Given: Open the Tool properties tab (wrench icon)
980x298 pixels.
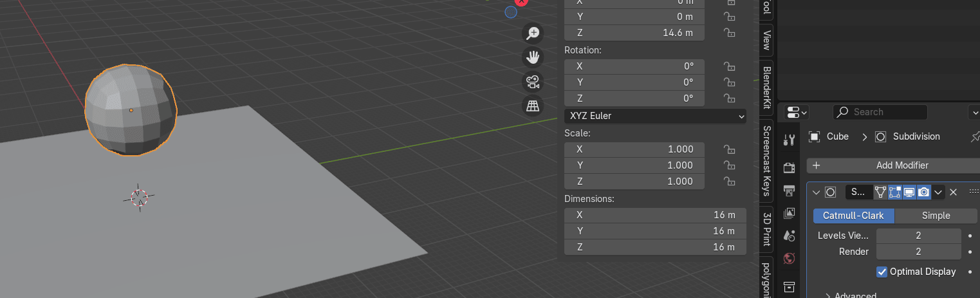Looking at the screenshot, I should tap(790, 140).
